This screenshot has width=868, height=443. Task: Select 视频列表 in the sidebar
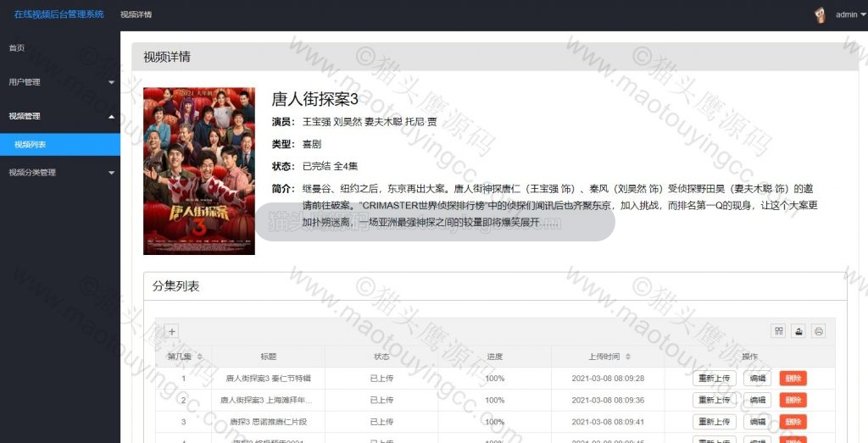(60, 144)
